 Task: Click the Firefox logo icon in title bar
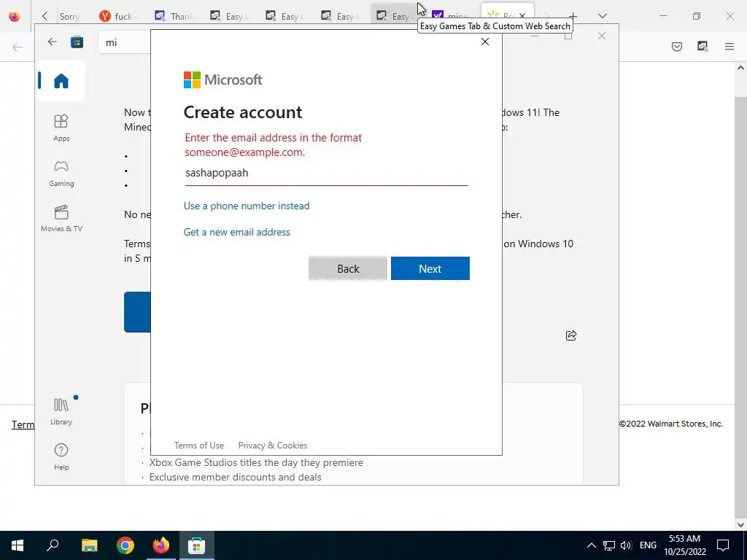(x=15, y=16)
